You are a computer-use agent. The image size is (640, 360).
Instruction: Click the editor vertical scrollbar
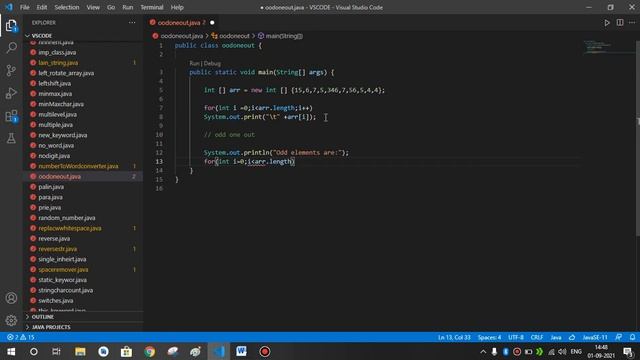pos(638,138)
